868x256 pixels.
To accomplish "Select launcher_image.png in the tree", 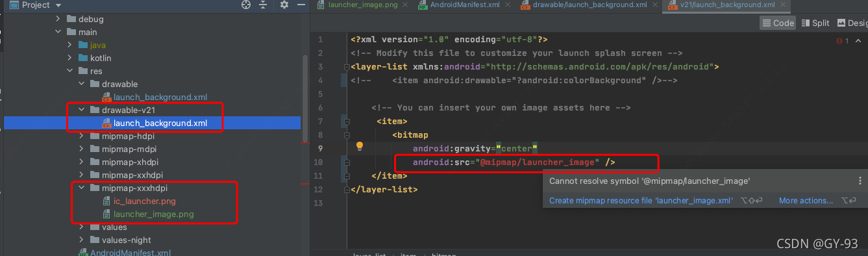I will tap(153, 214).
